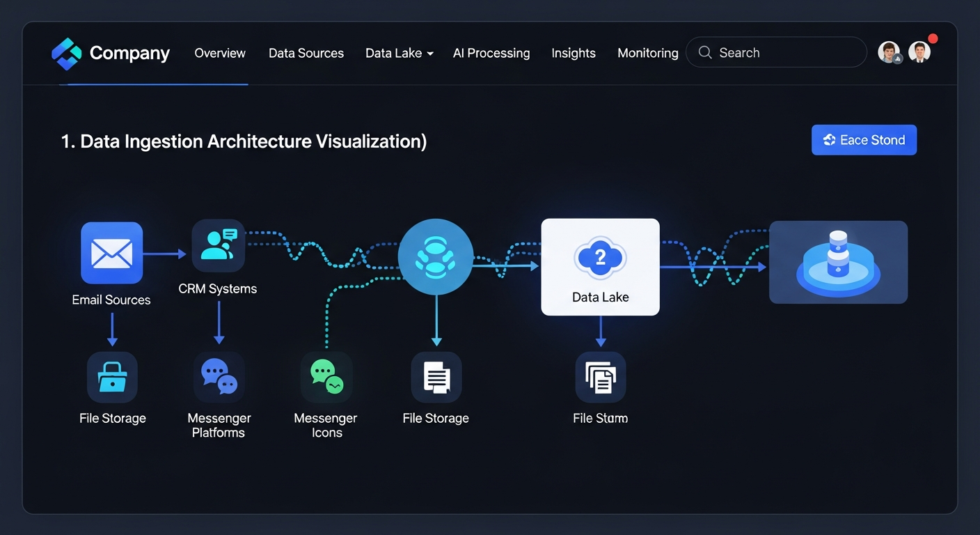Open the File Storage document icon

(436, 377)
